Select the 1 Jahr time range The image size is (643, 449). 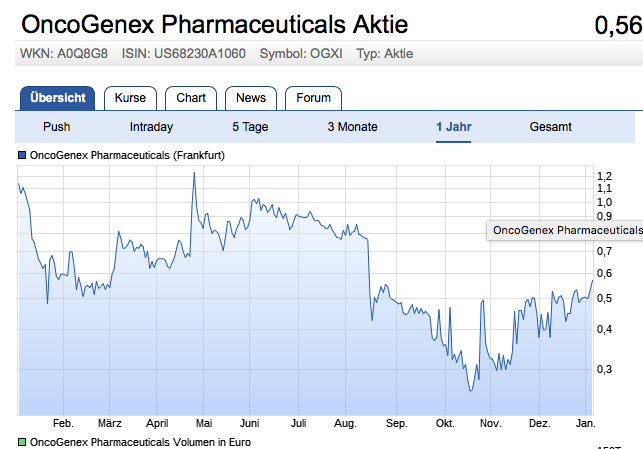coord(453,127)
